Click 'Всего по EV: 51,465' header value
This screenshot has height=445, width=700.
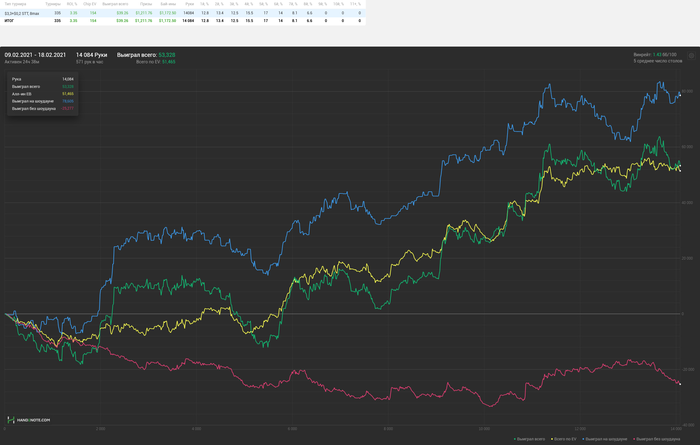(156, 62)
